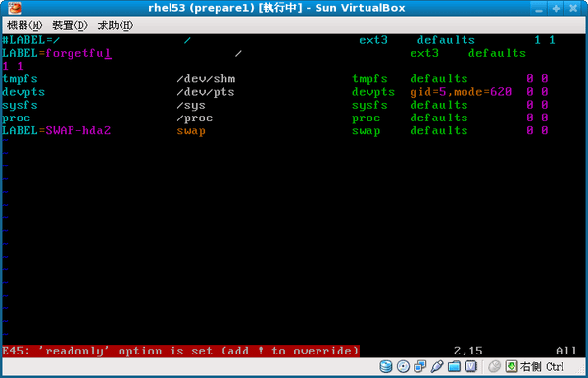Click SWAP-hda2 label text

78,131
